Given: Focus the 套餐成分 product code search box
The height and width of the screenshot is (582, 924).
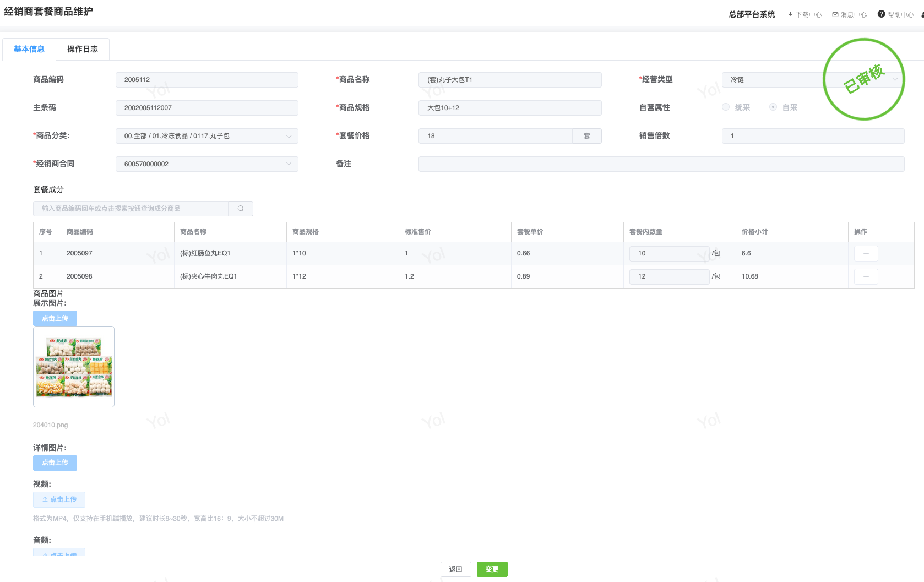Looking at the screenshot, I should pyautogui.click(x=131, y=209).
